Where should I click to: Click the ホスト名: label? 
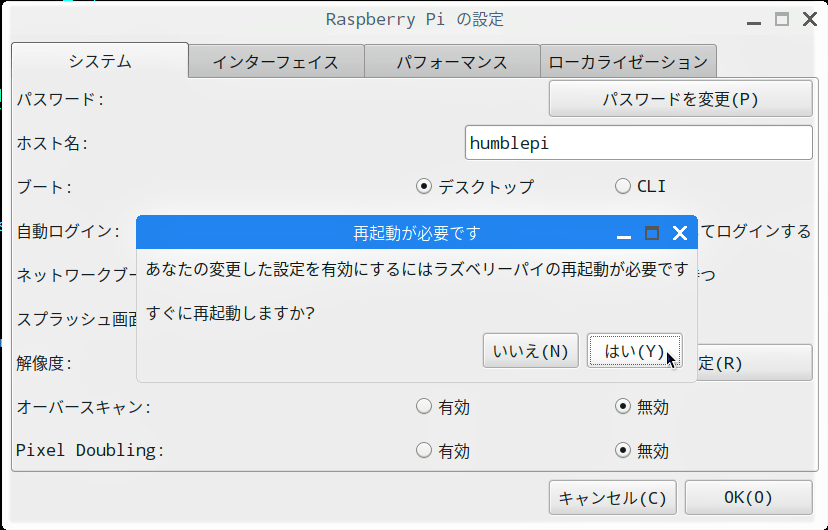click(x=52, y=143)
